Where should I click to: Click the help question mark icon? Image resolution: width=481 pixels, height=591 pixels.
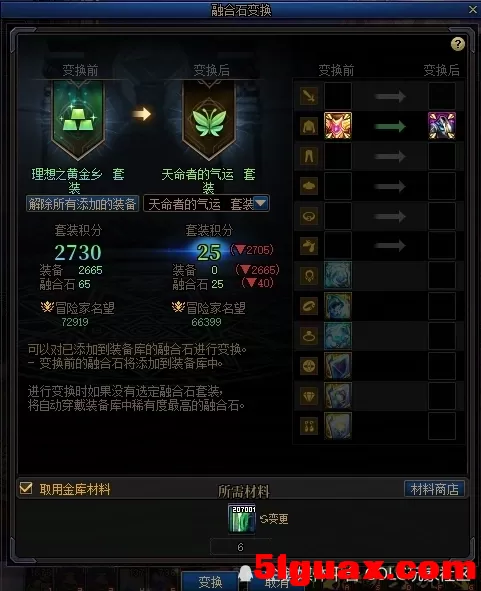click(458, 44)
